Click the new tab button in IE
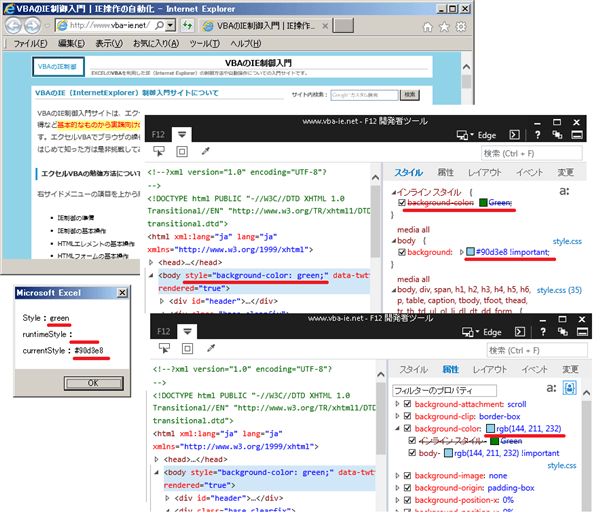Screen dimensions: 600x523 pyautogui.click(x=343, y=26)
